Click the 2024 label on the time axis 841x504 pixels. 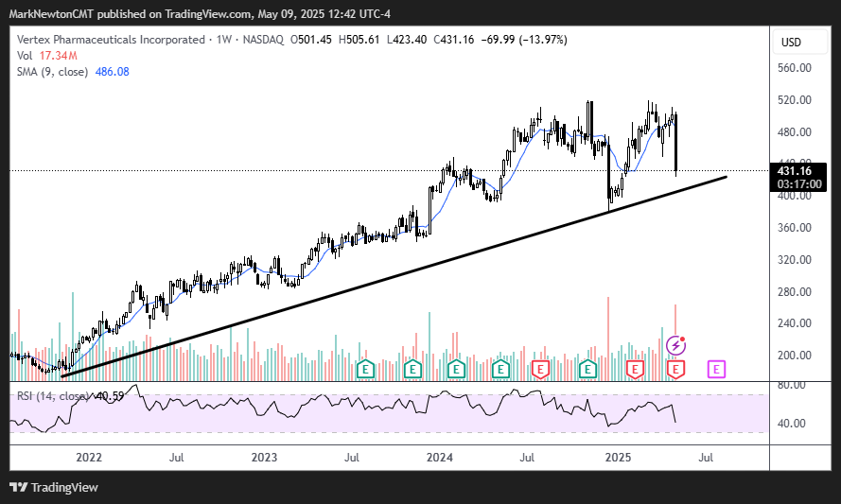pos(439,458)
